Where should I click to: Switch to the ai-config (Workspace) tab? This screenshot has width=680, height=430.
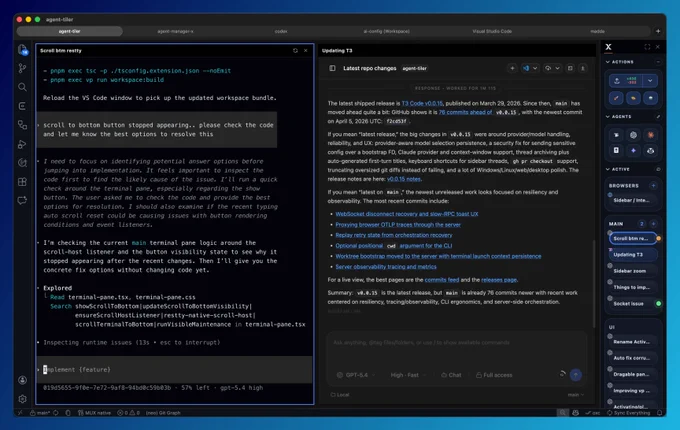point(386,31)
